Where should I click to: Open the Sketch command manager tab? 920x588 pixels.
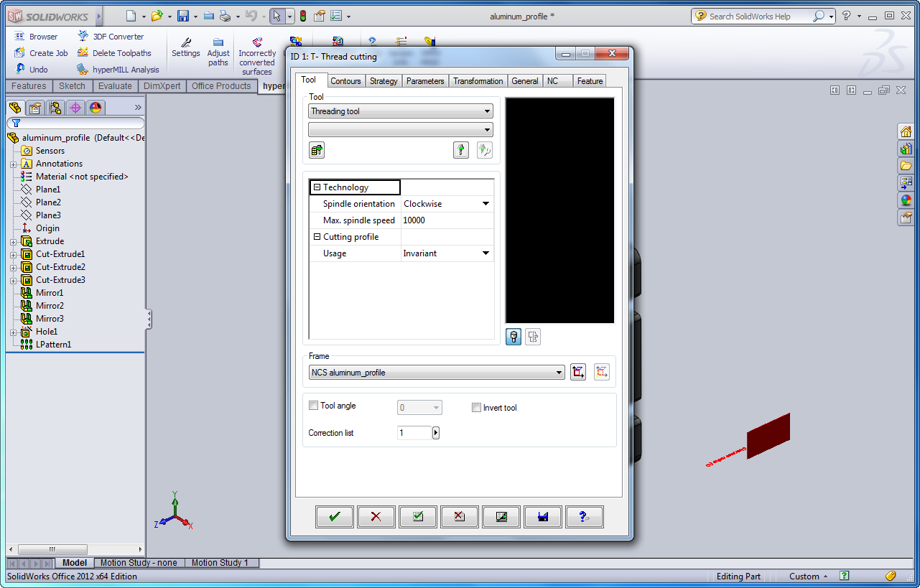click(72, 86)
